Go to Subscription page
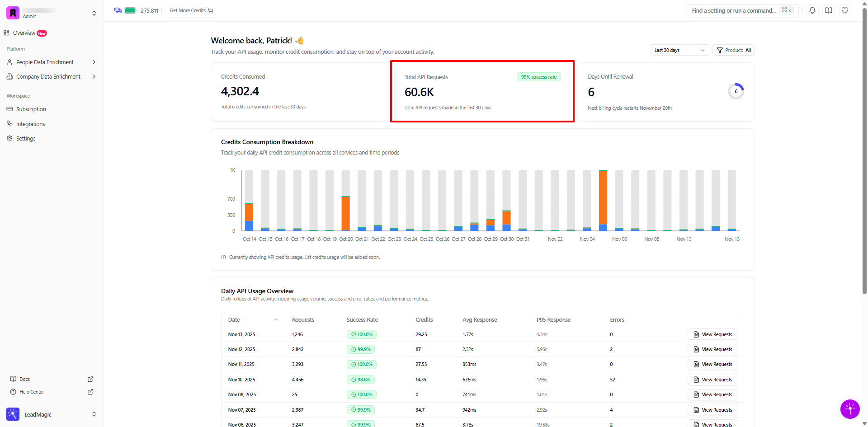Viewport: 868px width, 427px height. [x=31, y=109]
